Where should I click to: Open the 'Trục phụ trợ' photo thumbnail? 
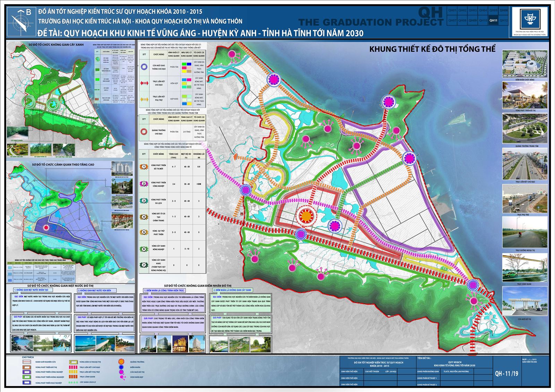click(525, 199)
